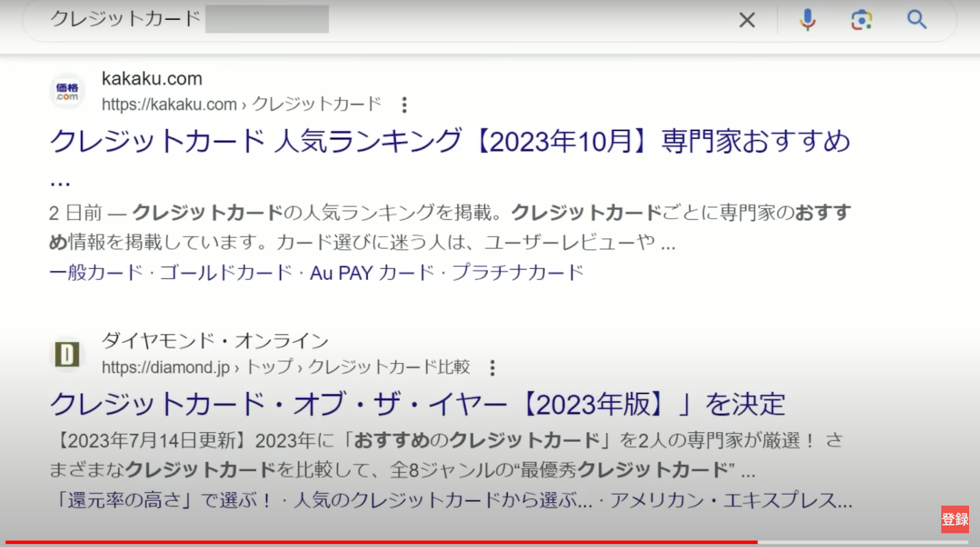The width and height of the screenshot is (980, 547).
Task: Follow the ゴールドカード sitelink
Action: (226, 272)
